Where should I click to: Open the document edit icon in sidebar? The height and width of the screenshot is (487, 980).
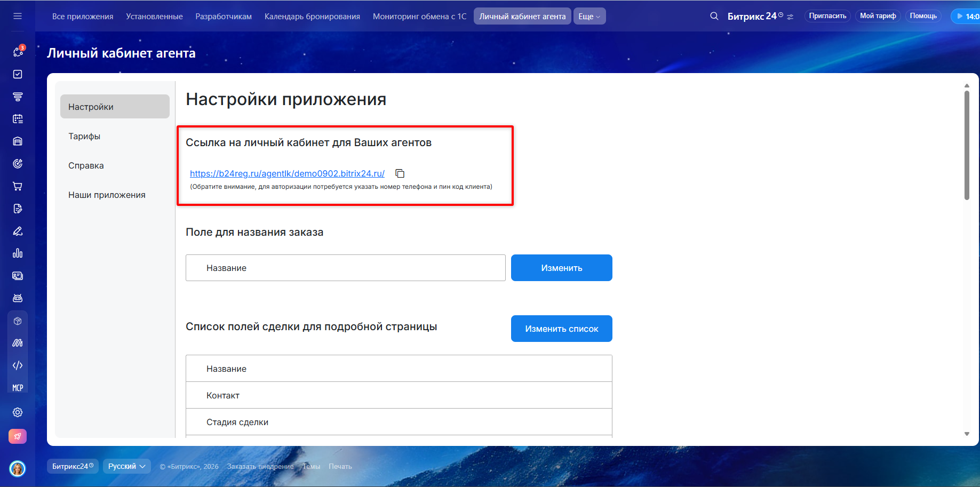pyautogui.click(x=18, y=209)
